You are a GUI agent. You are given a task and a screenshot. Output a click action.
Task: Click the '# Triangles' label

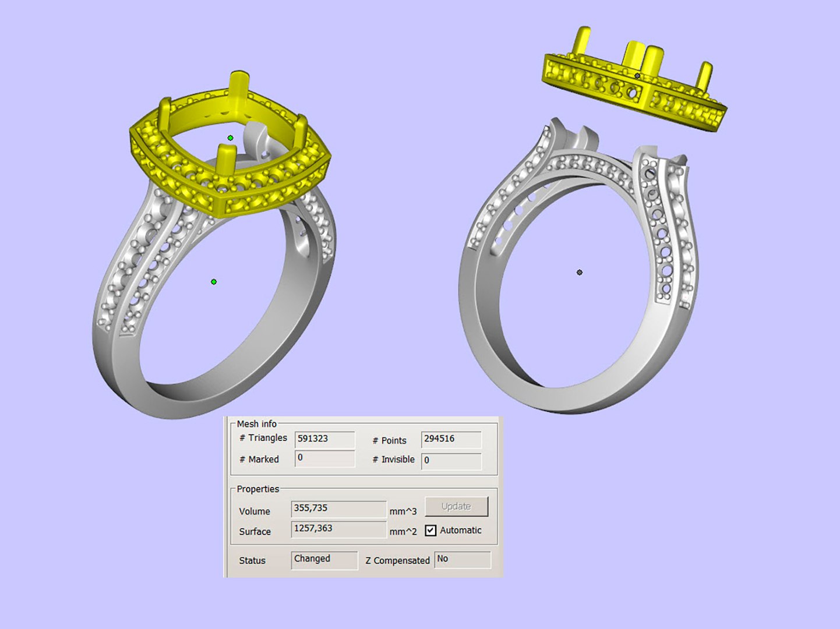pyautogui.click(x=263, y=438)
